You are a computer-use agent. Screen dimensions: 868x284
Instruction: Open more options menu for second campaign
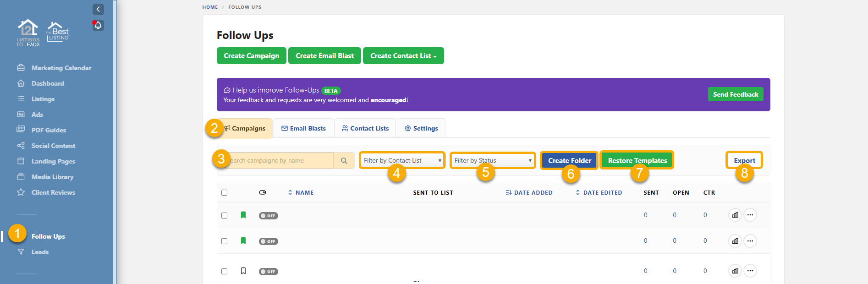click(x=750, y=241)
